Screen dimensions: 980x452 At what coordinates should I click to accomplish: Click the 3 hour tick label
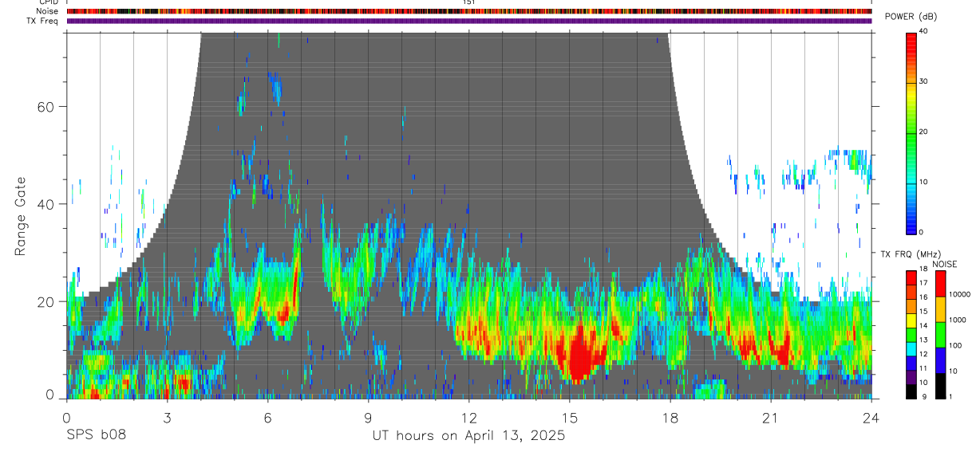pos(167,417)
